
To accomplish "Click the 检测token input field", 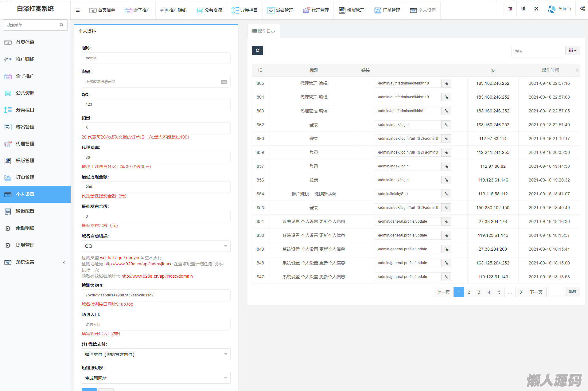I will click(x=156, y=295).
